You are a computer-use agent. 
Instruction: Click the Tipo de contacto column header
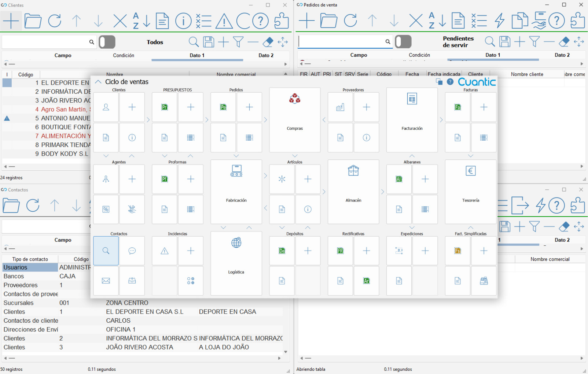click(30, 259)
